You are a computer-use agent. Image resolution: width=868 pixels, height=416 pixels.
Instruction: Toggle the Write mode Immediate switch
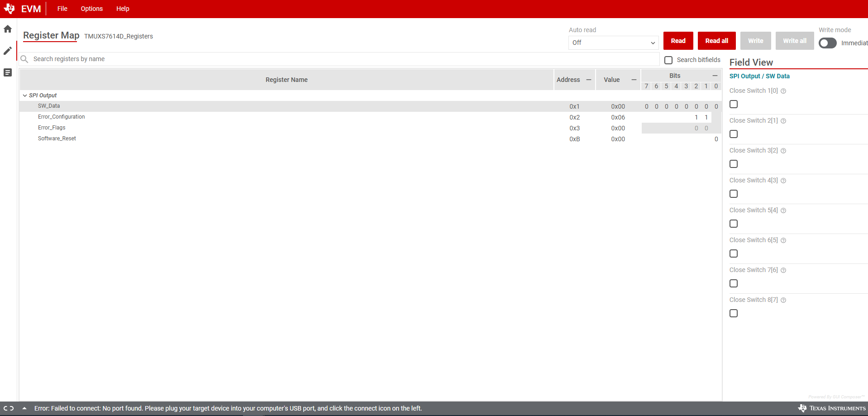pyautogui.click(x=827, y=43)
